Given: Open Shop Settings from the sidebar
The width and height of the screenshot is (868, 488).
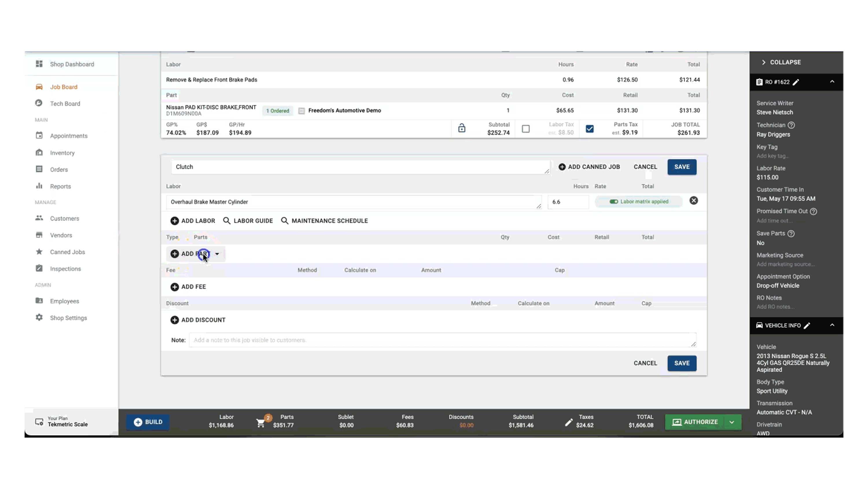Looking at the screenshot, I should click(68, 318).
